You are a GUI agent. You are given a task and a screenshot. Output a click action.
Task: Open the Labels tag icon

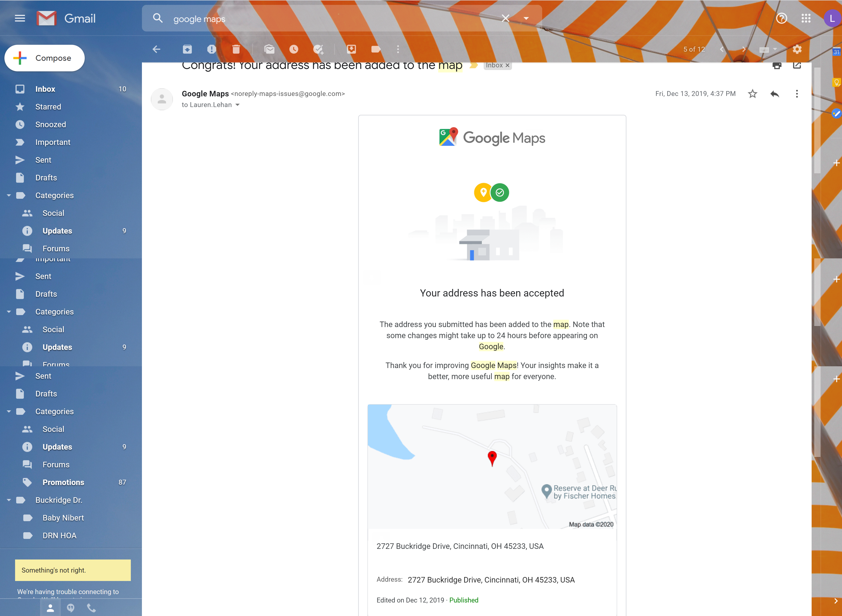376,49
